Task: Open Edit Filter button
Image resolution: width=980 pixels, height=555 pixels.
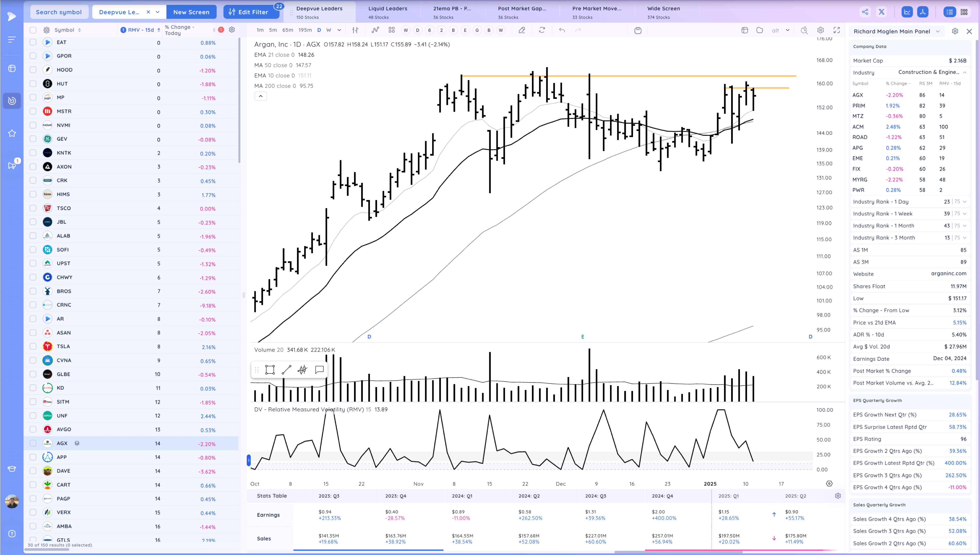Action: pos(251,12)
